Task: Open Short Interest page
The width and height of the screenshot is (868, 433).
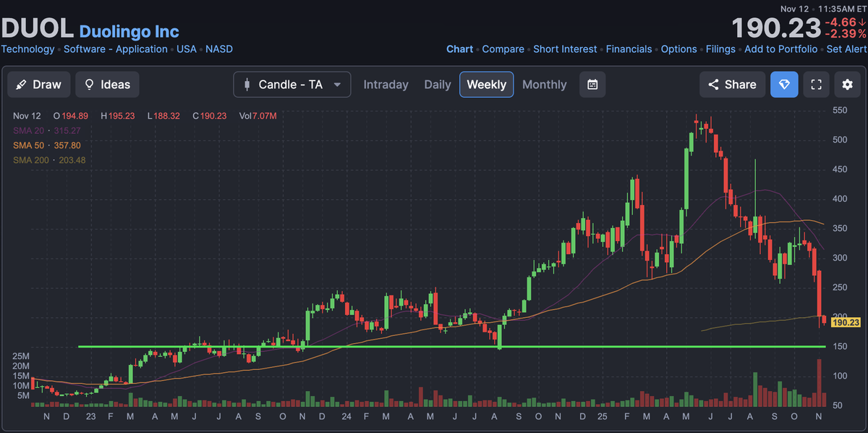Action: click(565, 49)
